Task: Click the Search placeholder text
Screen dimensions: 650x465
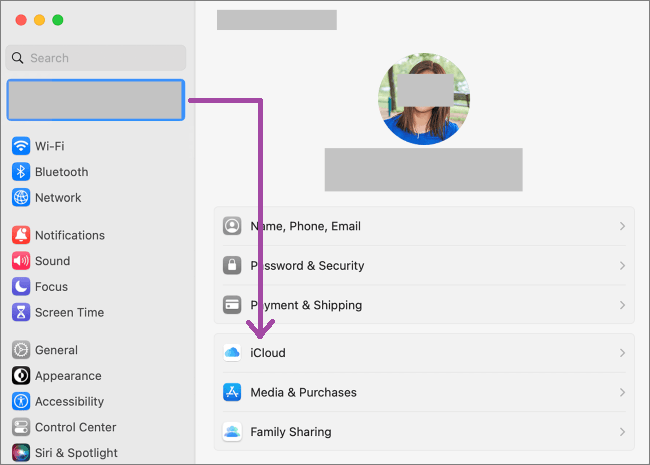Action: pyautogui.click(x=50, y=58)
